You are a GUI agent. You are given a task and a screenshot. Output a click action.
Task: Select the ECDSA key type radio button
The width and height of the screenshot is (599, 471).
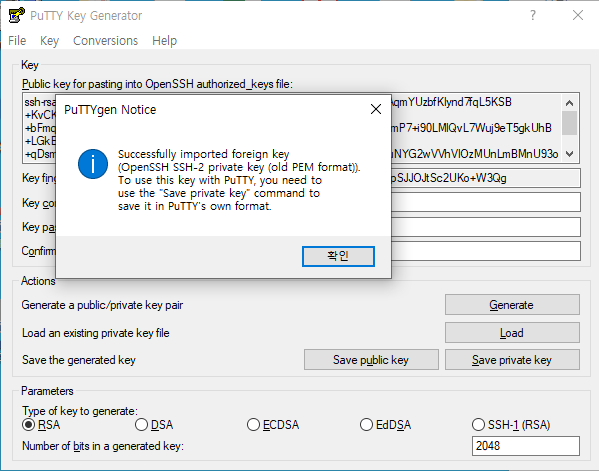[x=253, y=425]
